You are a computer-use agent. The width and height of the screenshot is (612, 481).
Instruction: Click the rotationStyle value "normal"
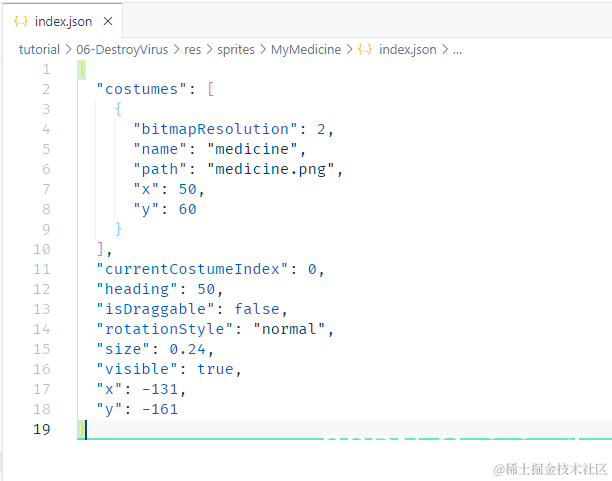tap(289, 329)
